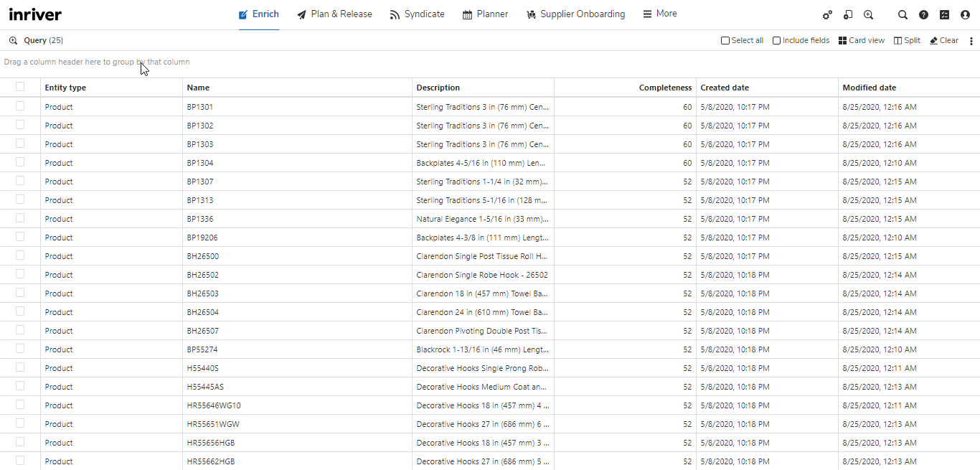Screen dimensions: 980x470
Task: Click the BH26502 name cell
Action: coord(297,275)
